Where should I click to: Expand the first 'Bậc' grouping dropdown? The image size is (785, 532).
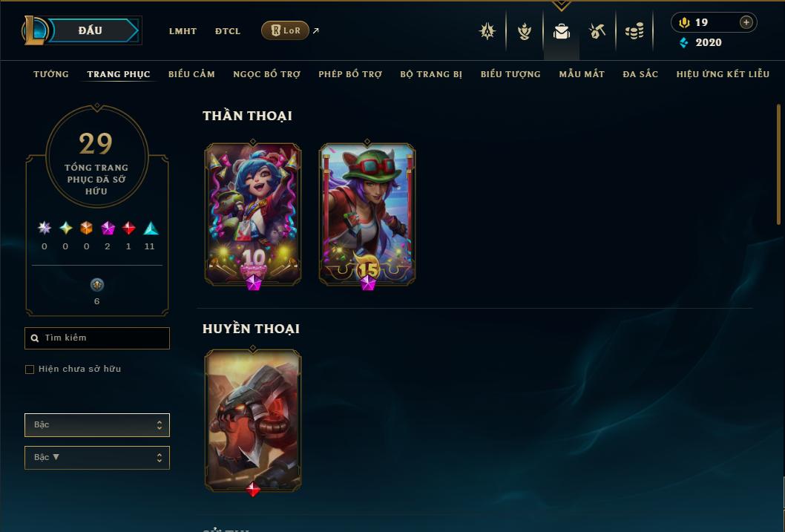coord(97,425)
